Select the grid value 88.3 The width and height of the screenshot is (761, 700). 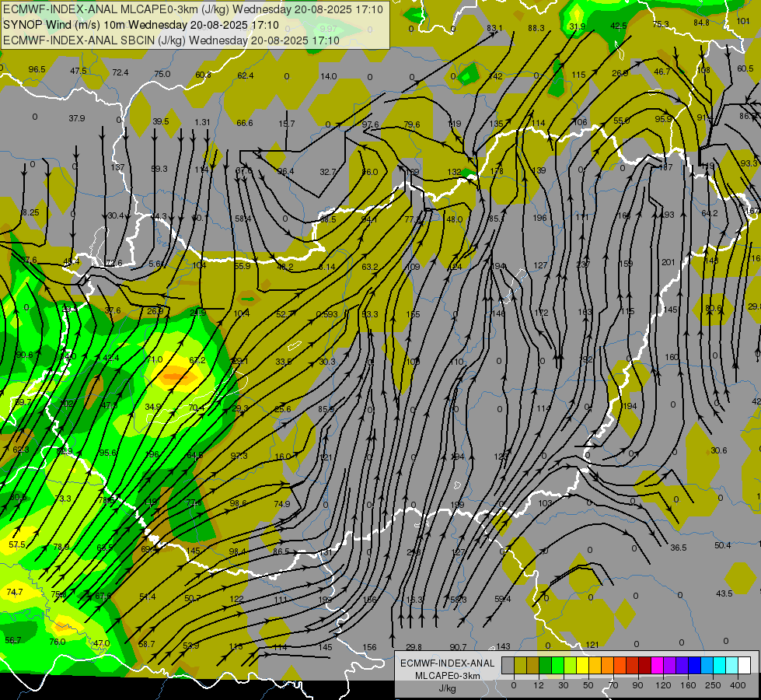point(536,28)
